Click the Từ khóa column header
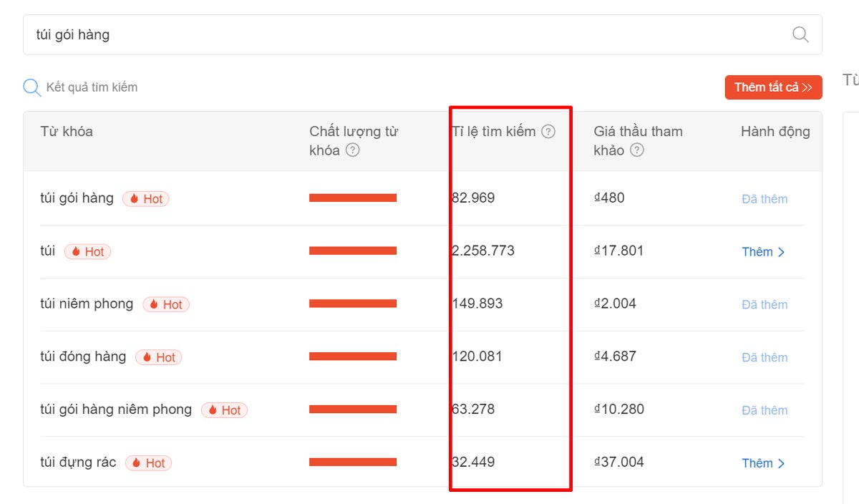 pos(67,132)
